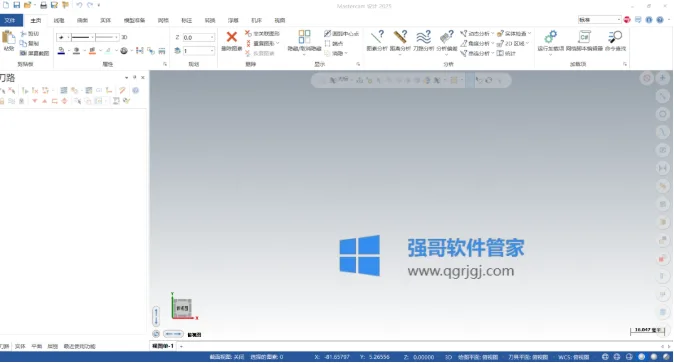The height and width of the screenshot is (363, 674).
Task: Click the help icon in toolpaths manager toolbar
Action: click(x=135, y=90)
